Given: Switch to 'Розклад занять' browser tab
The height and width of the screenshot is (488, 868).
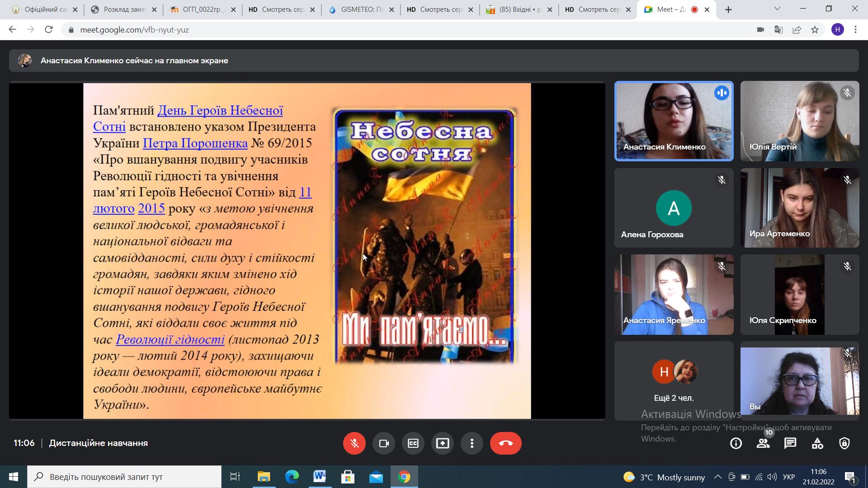Looking at the screenshot, I should [124, 9].
